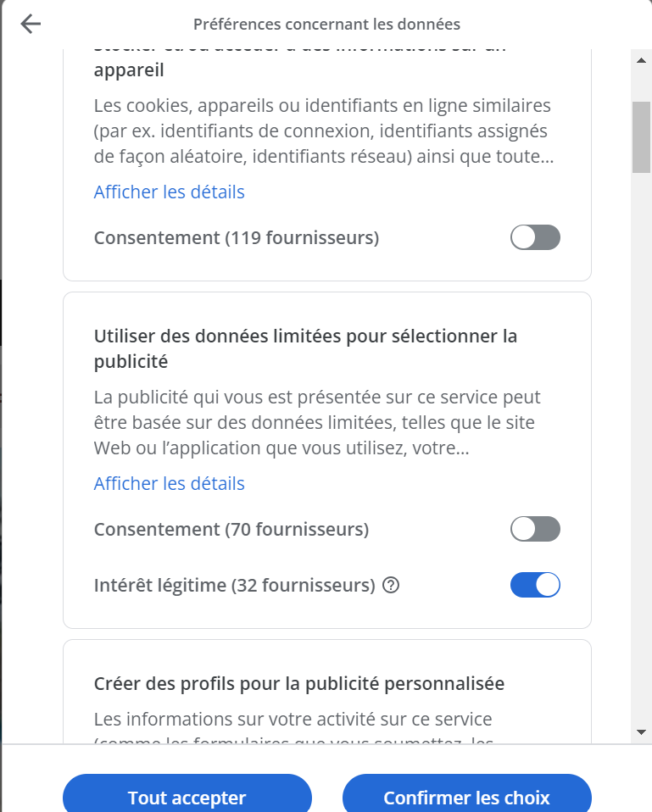
Task: Click the scrollbar thumb
Action: click(x=641, y=136)
